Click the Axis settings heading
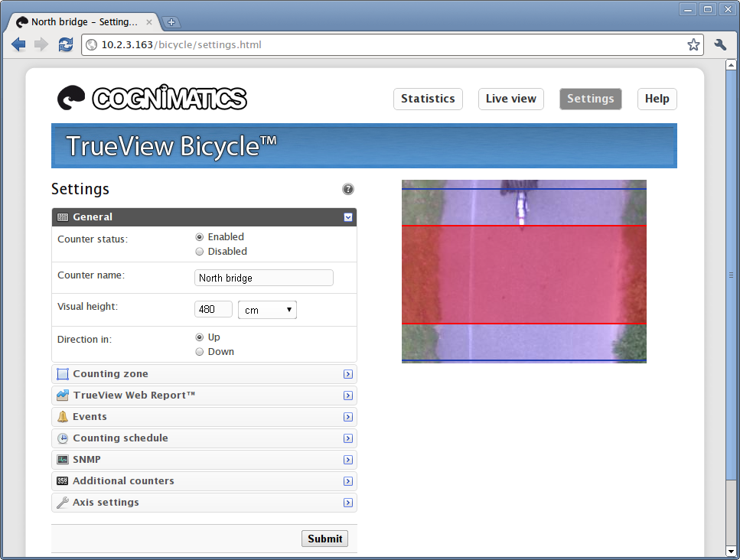 106,502
